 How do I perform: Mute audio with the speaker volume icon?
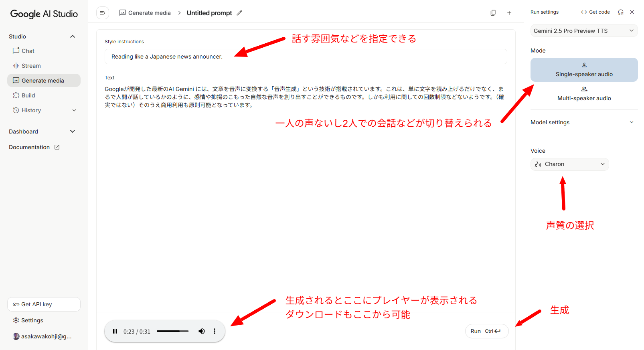[201, 331]
